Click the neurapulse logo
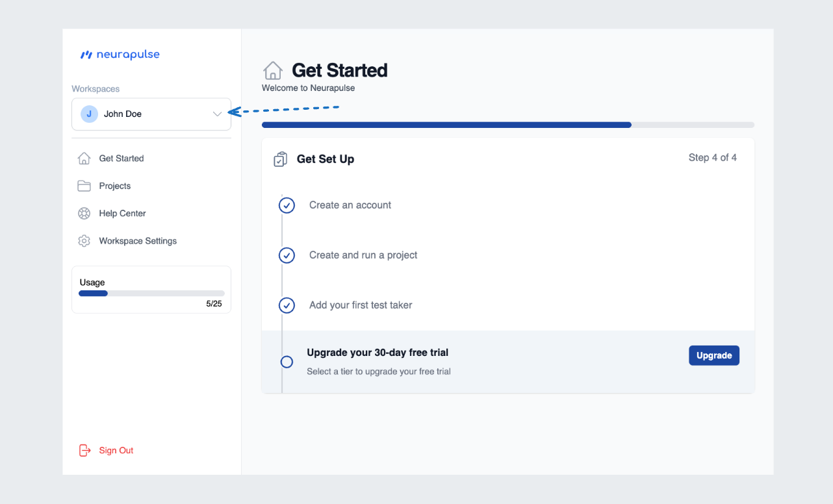 tap(120, 55)
